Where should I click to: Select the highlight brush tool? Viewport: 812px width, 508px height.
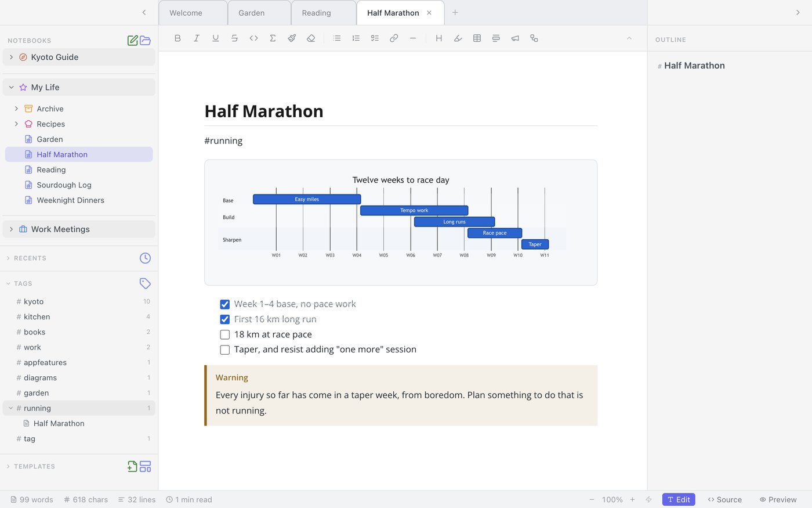[x=292, y=38]
